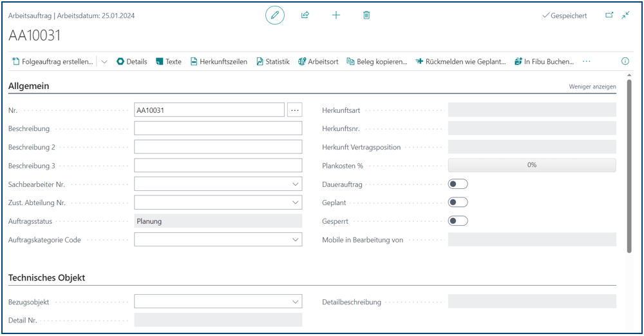Click the Plankosten % progress bar
This screenshot has width=644, height=336.
pos(532,165)
